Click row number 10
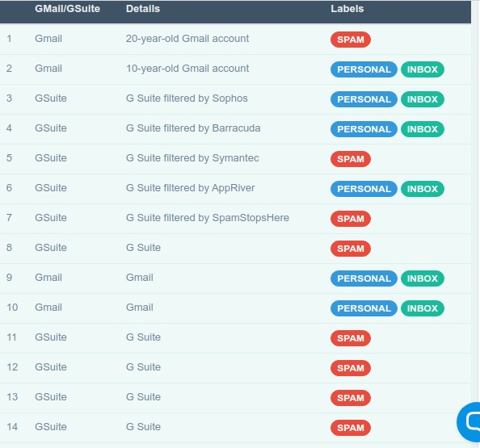Viewport: 480px width, 448px height. (x=12, y=308)
